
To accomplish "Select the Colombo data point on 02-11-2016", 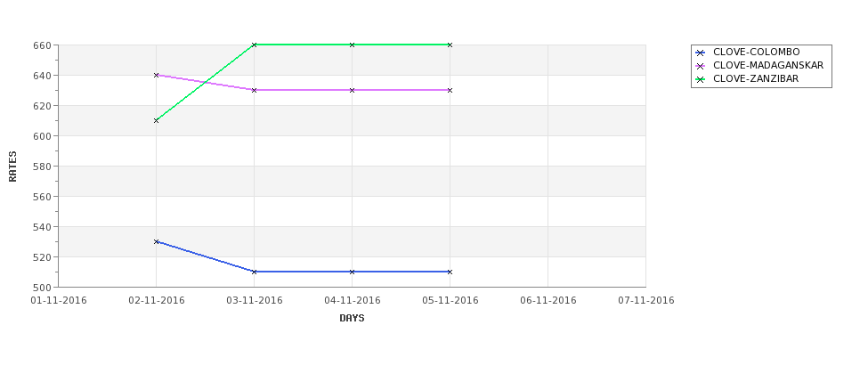I will click(156, 242).
